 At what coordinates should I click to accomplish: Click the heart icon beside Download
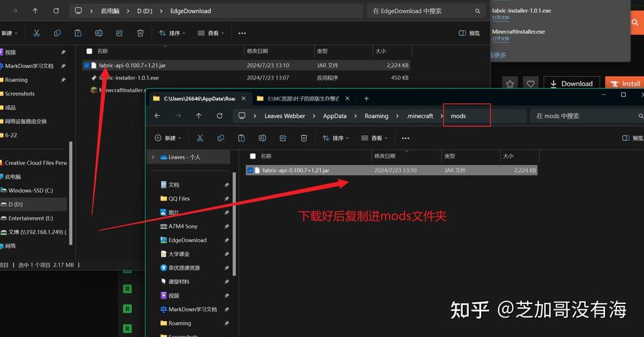[531, 84]
